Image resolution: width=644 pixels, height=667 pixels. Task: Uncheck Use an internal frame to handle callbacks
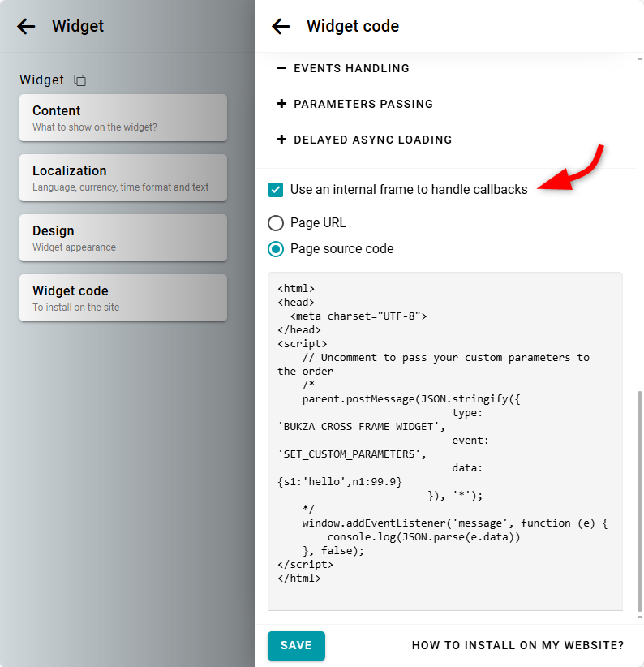pos(276,190)
